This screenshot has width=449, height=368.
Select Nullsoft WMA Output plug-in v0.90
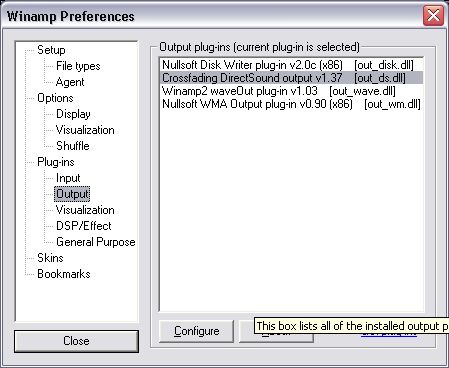coord(291,104)
